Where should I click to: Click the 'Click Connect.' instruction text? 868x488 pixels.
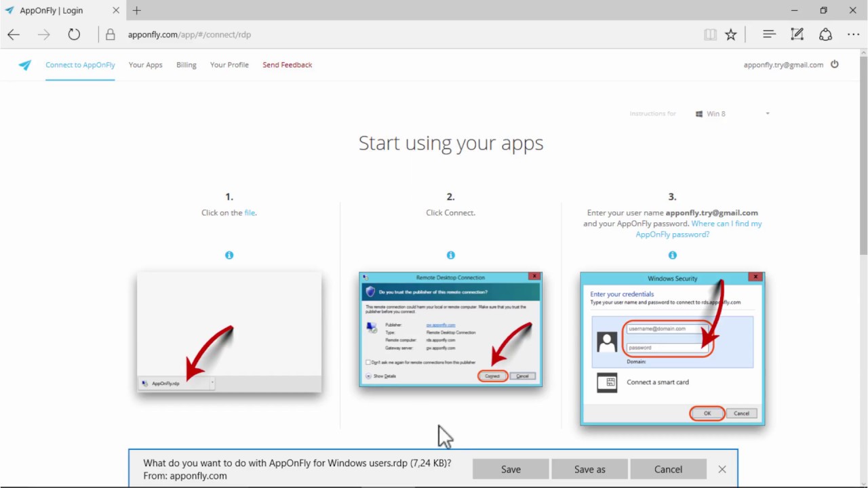(x=451, y=213)
